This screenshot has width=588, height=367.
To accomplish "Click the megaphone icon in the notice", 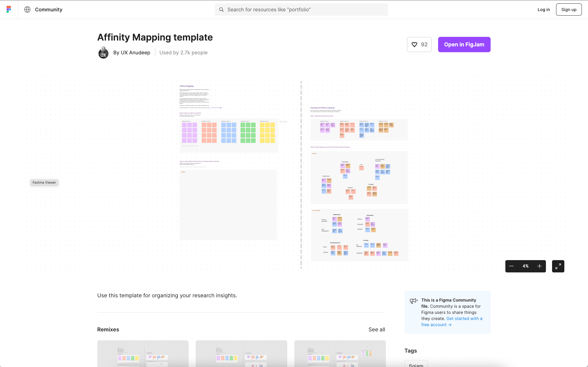I will (414, 301).
